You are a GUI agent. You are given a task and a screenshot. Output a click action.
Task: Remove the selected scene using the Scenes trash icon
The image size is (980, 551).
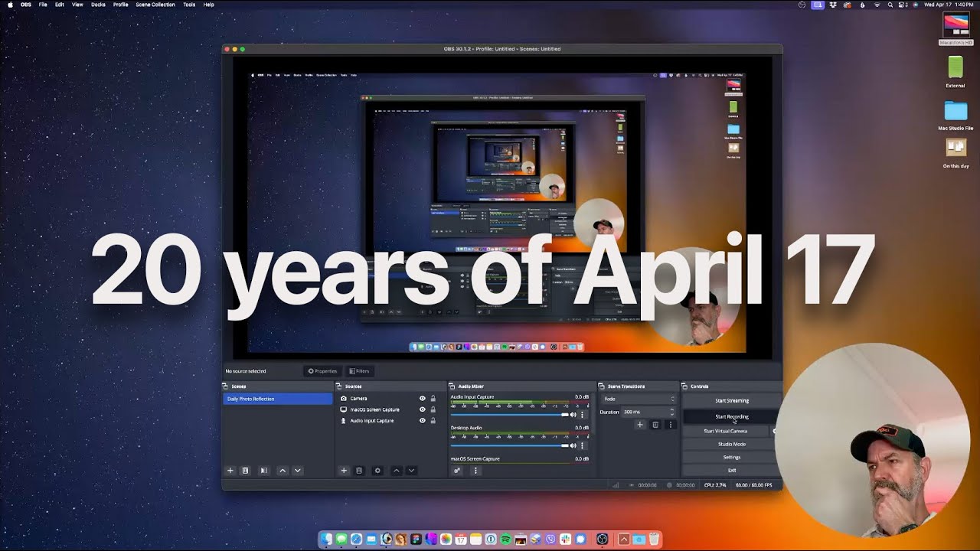pos(245,471)
